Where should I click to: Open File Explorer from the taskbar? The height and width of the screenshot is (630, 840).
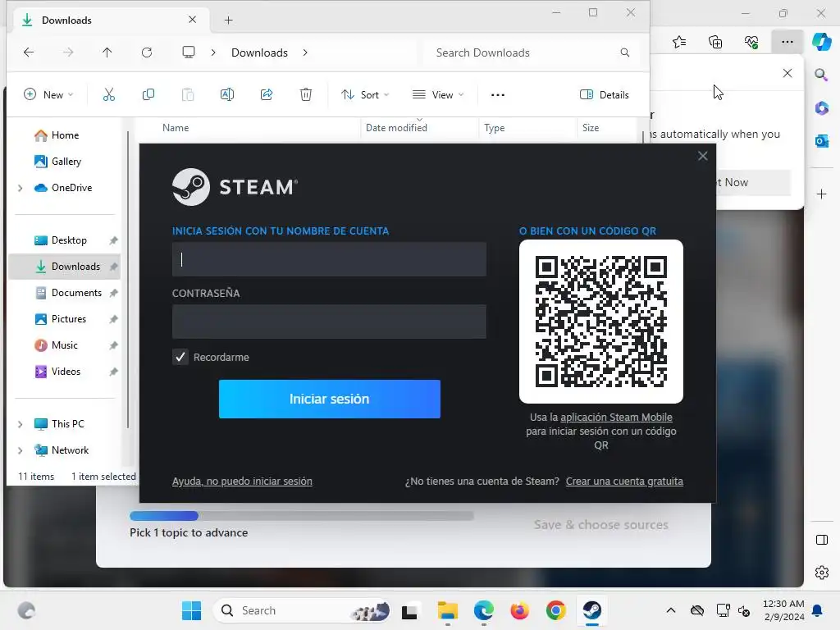click(447, 610)
